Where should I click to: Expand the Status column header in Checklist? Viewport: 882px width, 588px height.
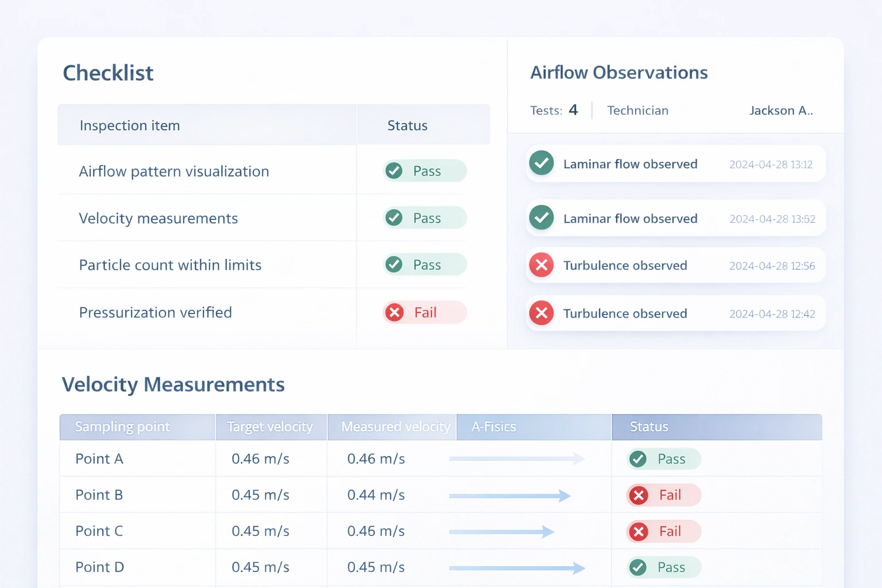click(407, 125)
